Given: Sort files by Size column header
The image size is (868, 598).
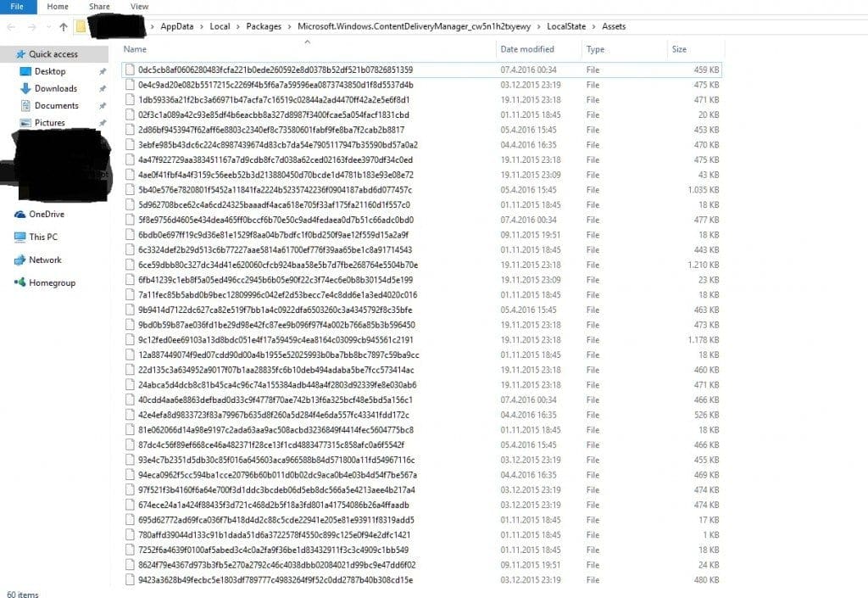Looking at the screenshot, I should tap(679, 49).
